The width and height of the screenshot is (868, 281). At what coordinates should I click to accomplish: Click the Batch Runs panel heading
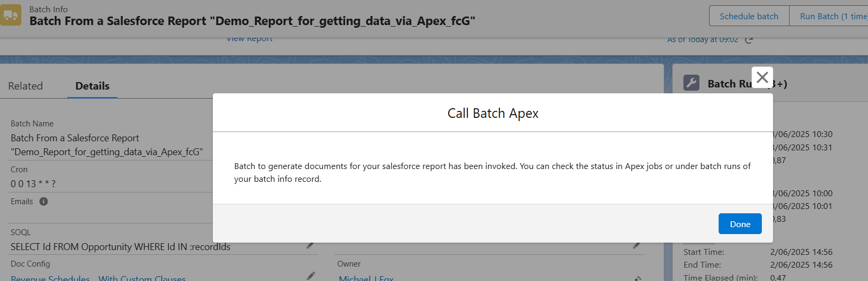tap(747, 84)
